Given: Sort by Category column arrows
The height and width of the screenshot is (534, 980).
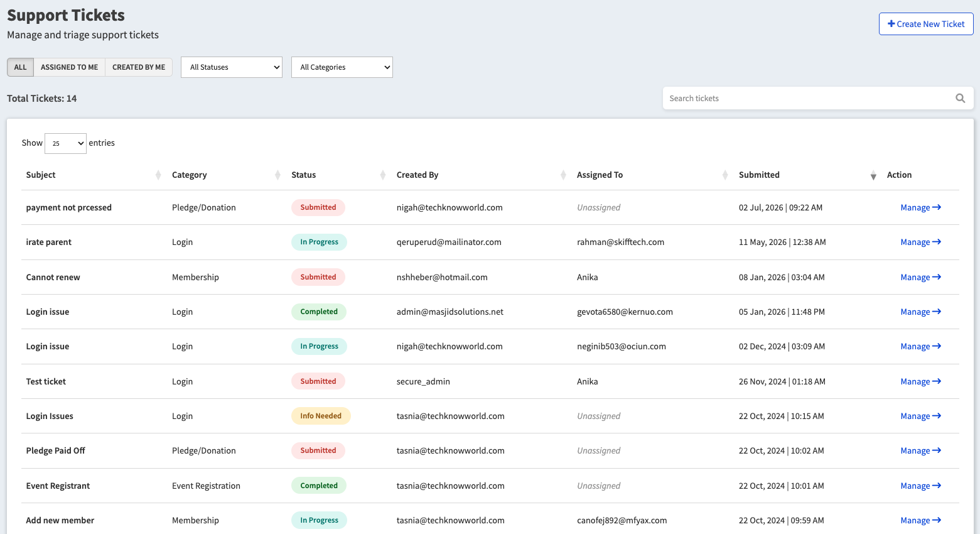Looking at the screenshot, I should pos(277,175).
